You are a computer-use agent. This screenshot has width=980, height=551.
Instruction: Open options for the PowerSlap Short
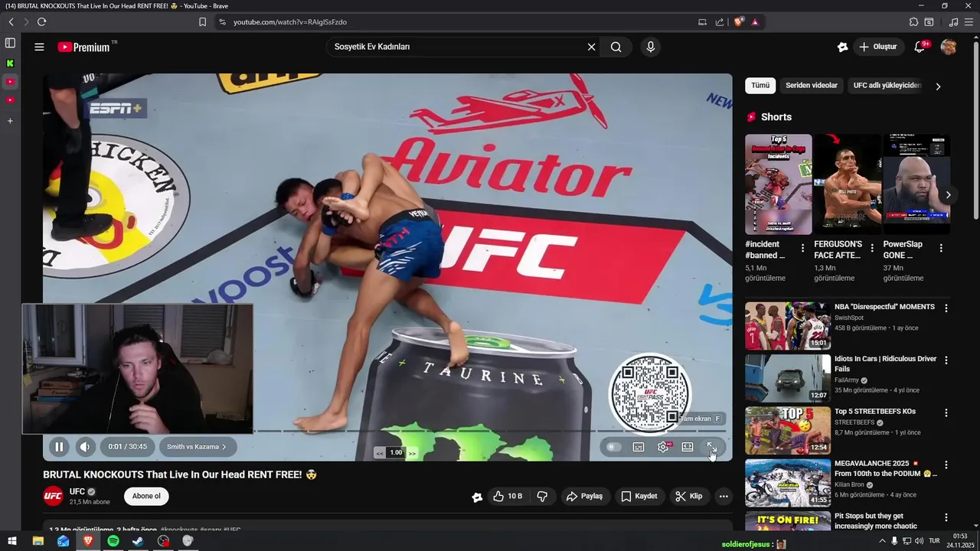tap(941, 248)
